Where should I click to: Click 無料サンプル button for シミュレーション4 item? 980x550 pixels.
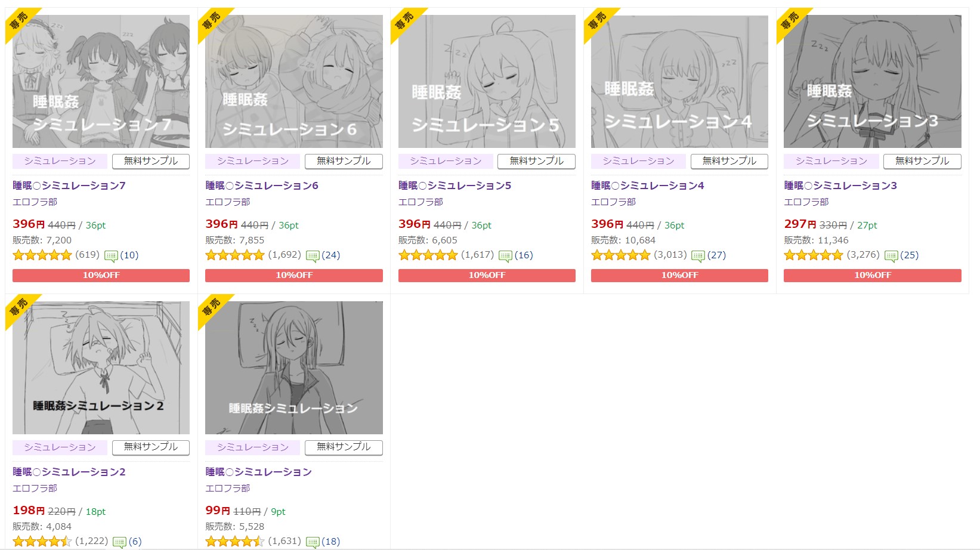tap(729, 161)
